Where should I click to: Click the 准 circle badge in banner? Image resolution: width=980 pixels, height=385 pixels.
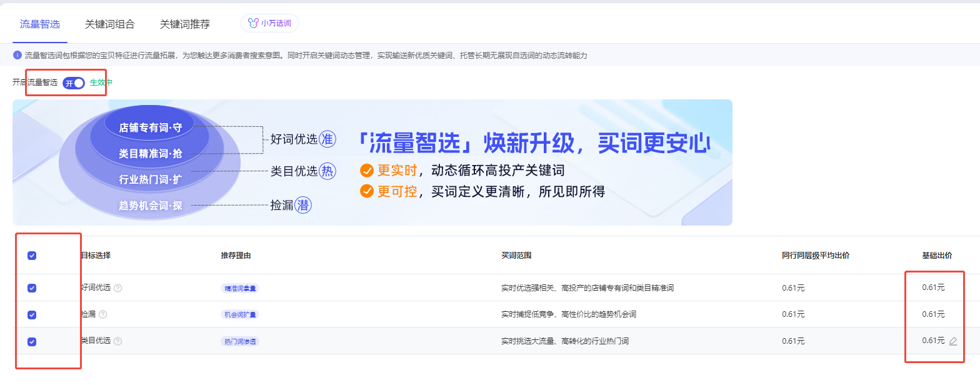tap(327, 139)
